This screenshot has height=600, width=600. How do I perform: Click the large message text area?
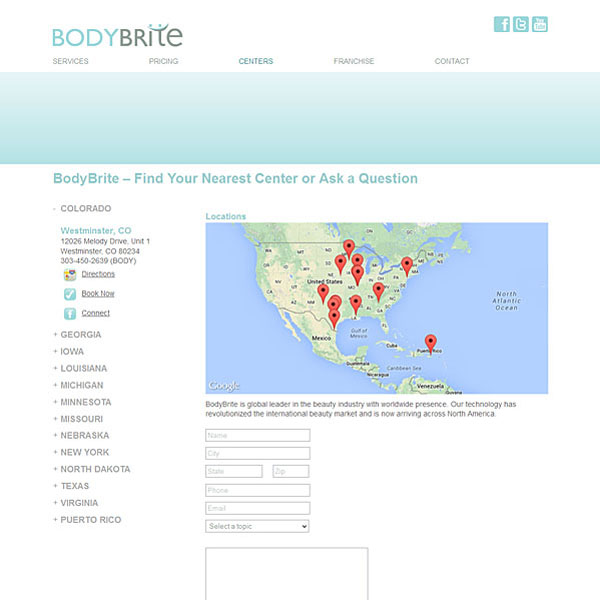pos(287,574)
